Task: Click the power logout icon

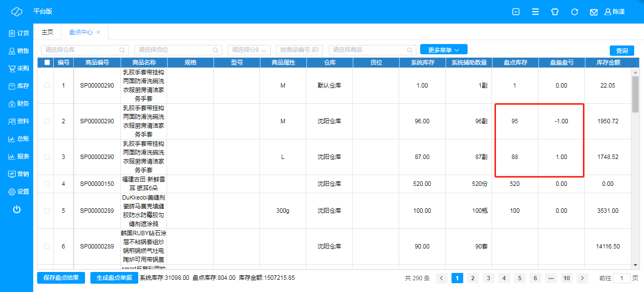Action: pyautogui.click(x=17, y=209)
